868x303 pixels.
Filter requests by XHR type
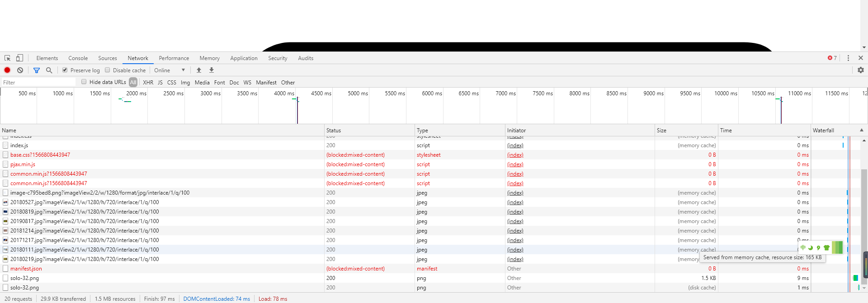click(x=148, y=82)
